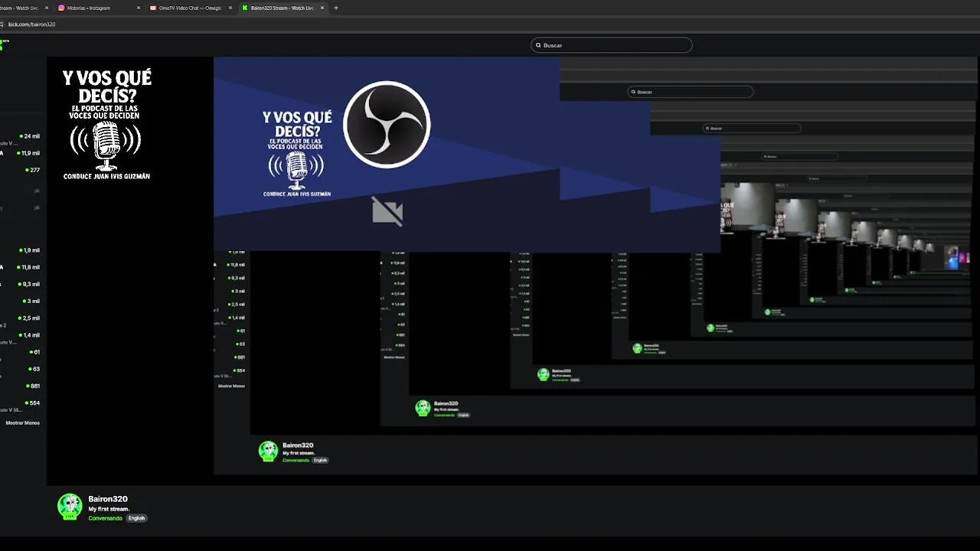This screenshot has width=980, height=551.
Task: Open the Bairon320 channel name below player
Action: coord(108,499)
